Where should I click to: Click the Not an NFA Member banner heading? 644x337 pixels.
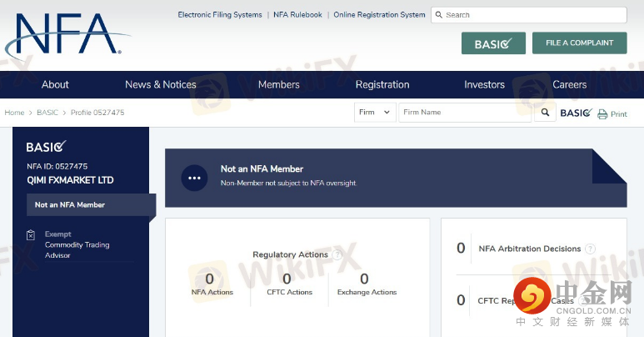(262, 168)
